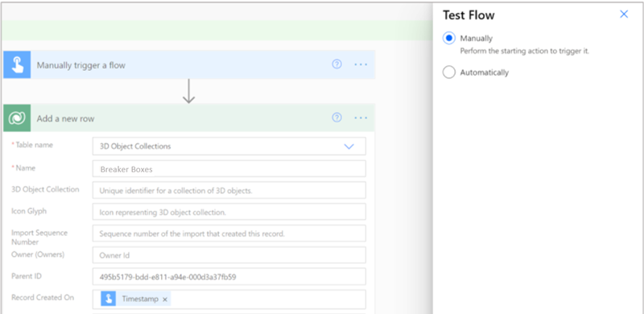The image size is (644, 314).
Task: Open more options for Manually trigger a flow
Action: (x=361, y=64)
